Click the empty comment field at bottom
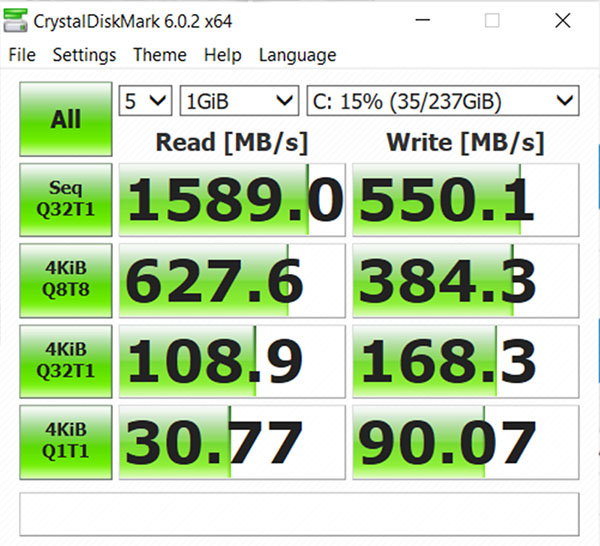 coord(299,514)
